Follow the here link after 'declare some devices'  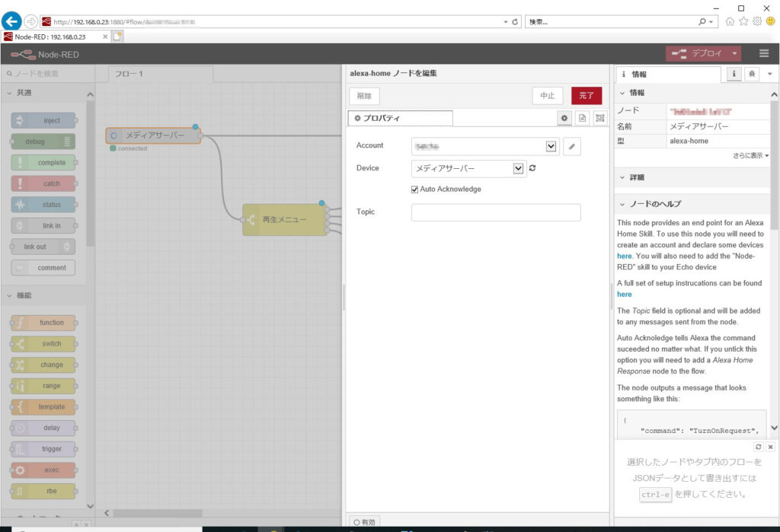pyautogui.click(x=625, y=256)
